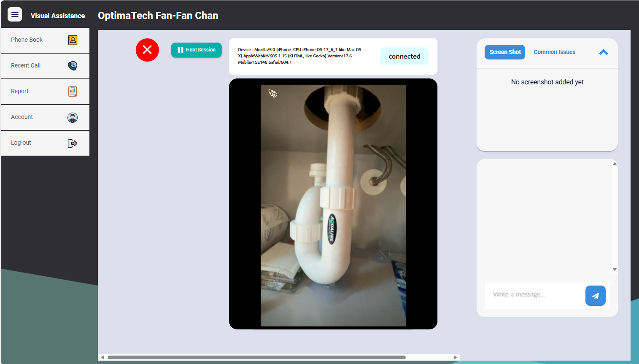Switch to the Common Issues tab
The height and width of the screenshot is (364, 639).
(x=554, y=52)
